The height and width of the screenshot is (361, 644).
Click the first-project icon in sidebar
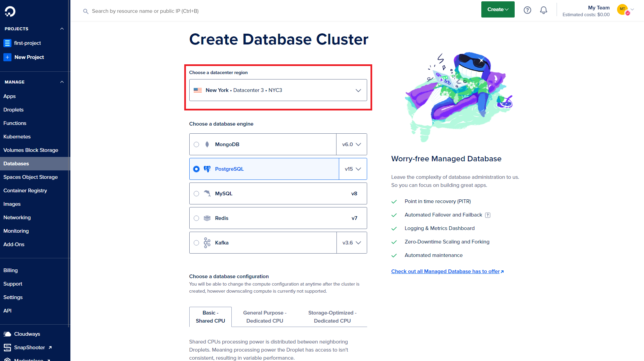pos(7,43)
